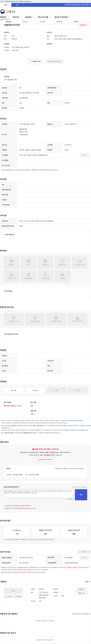The width and height of the screenshot is (91, 644).
Task: Jump to the 모집요강 section tab
Action: point(8,22)
